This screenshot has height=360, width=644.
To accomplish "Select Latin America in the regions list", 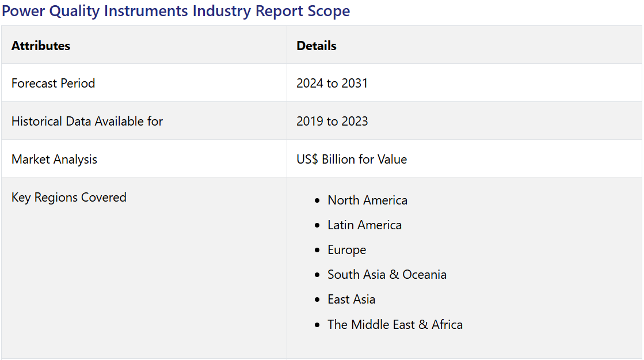I will pyautogui.click(x=364, y=225).
